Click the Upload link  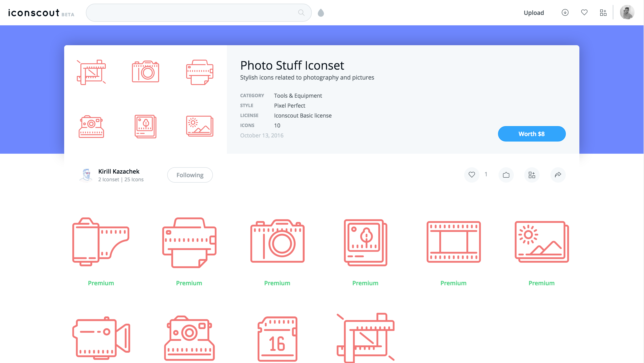pos(534,13)
